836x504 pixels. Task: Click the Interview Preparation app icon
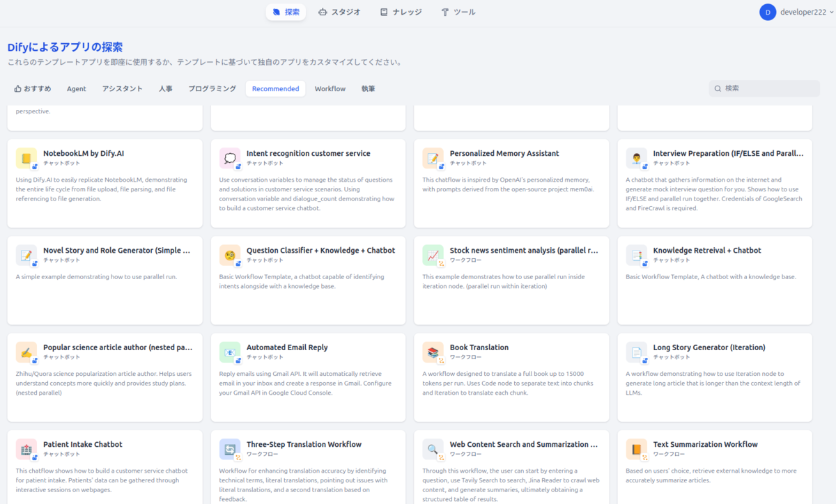click(637, 158)
